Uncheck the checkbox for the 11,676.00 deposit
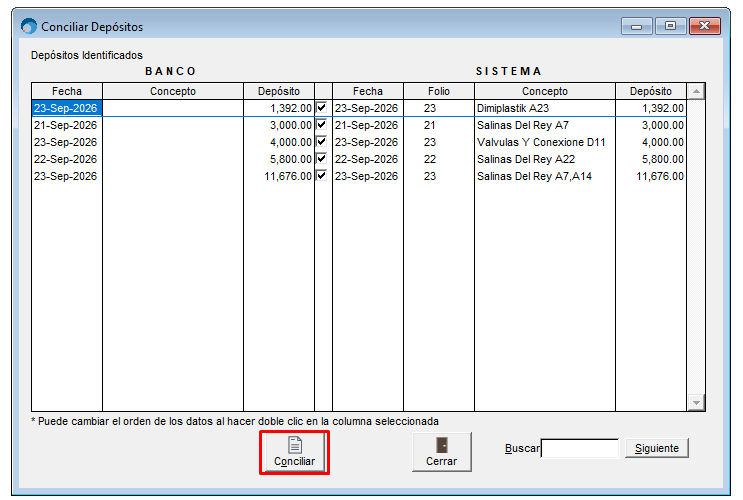 pos(322,176)
